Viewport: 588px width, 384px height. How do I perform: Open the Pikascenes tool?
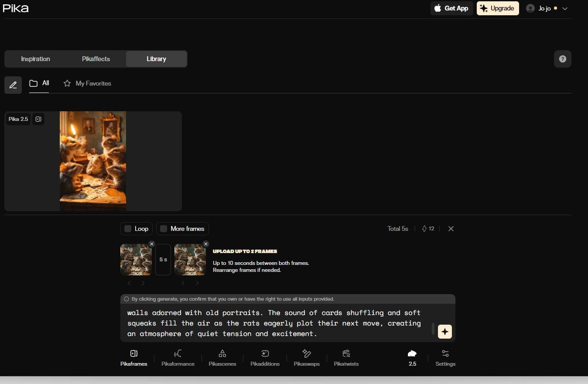(x=222, y=353)
